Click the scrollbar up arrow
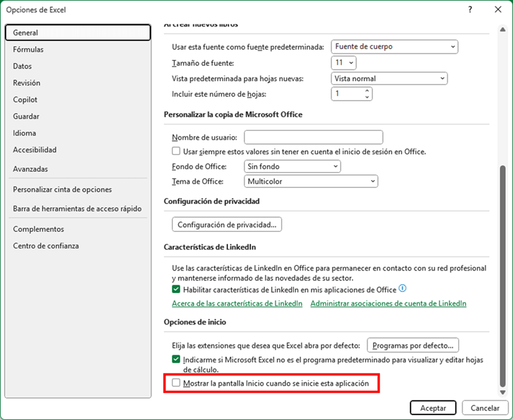The image size is (513, 420). [x=502, y=29]
